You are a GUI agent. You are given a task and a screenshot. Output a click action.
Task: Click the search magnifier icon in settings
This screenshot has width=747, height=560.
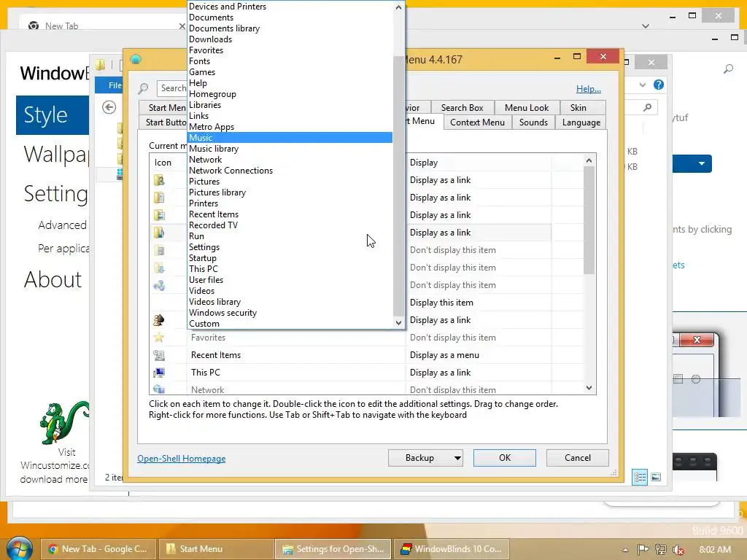click(143, 88)
